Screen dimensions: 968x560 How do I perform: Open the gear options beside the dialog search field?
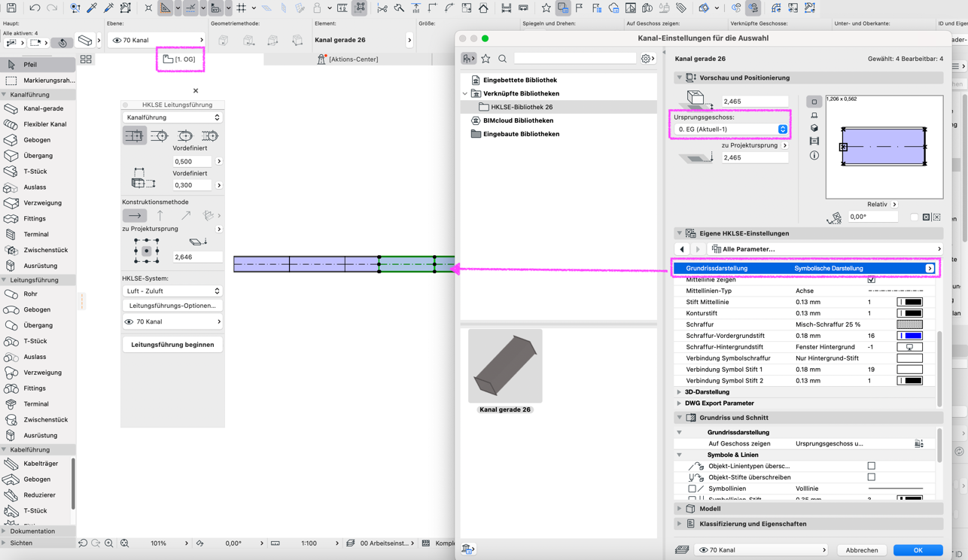click(x=647, y=59)
